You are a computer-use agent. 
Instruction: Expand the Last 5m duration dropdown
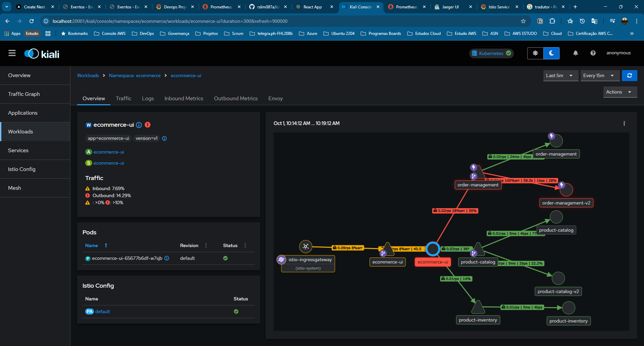(560, 75)
